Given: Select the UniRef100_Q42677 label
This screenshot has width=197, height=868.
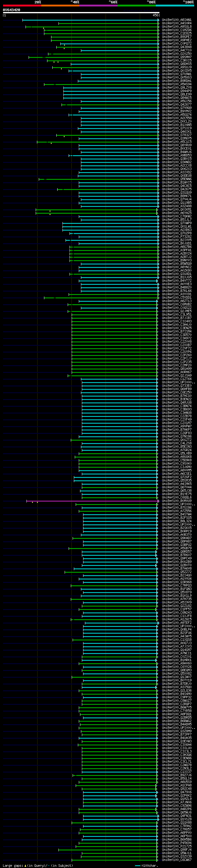Looking at the screenshot, I should (x=177, y=104).
